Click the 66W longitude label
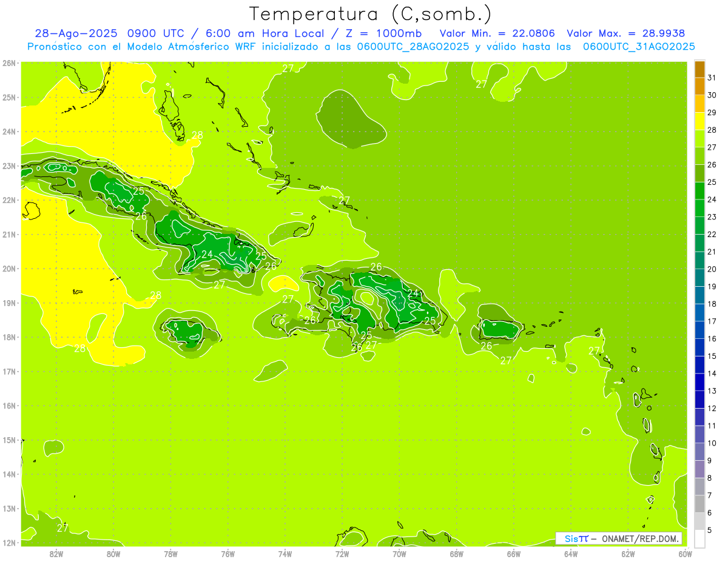The height and width of the screenshot is (562, 728). [514, 554]
